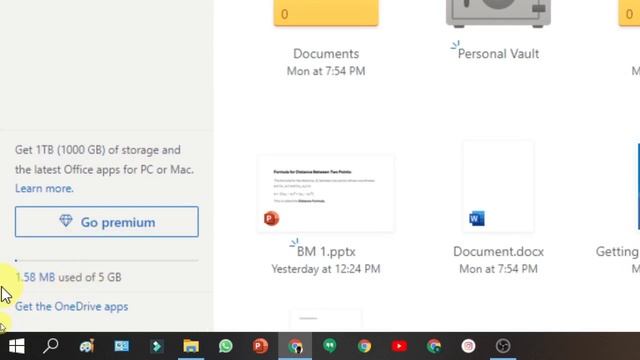Open the paint palette app in taskbar
This screenshot has height=360, width=640.
click(87, 346)
